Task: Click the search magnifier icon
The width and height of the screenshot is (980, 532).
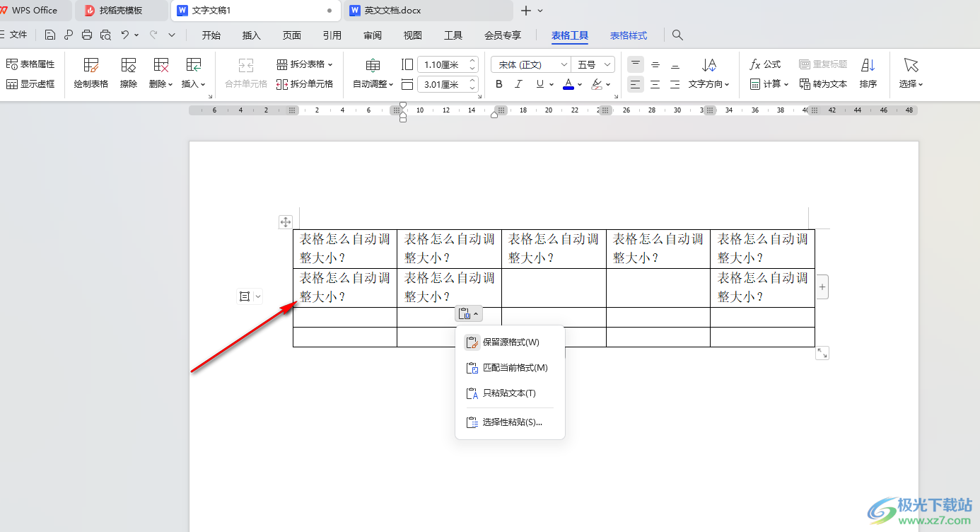Action: click(677, 35)
